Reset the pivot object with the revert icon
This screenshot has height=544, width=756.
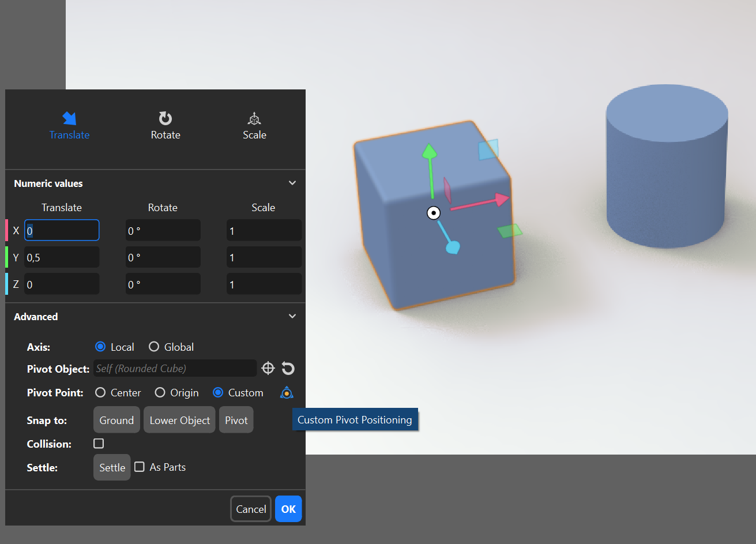click(288, 368)
